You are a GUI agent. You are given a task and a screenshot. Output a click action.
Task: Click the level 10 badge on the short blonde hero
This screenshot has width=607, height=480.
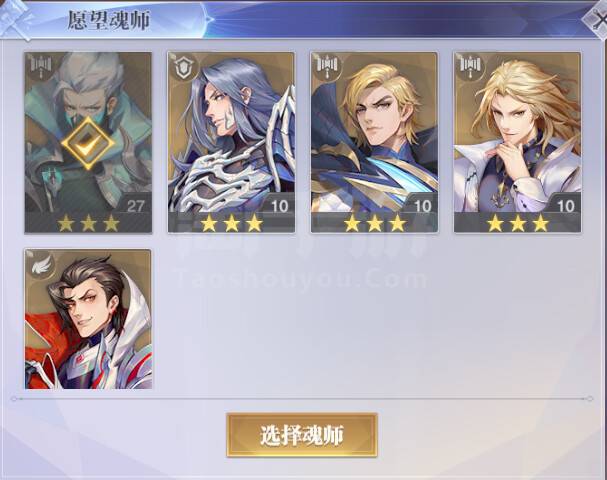click(x=422, y=206)
